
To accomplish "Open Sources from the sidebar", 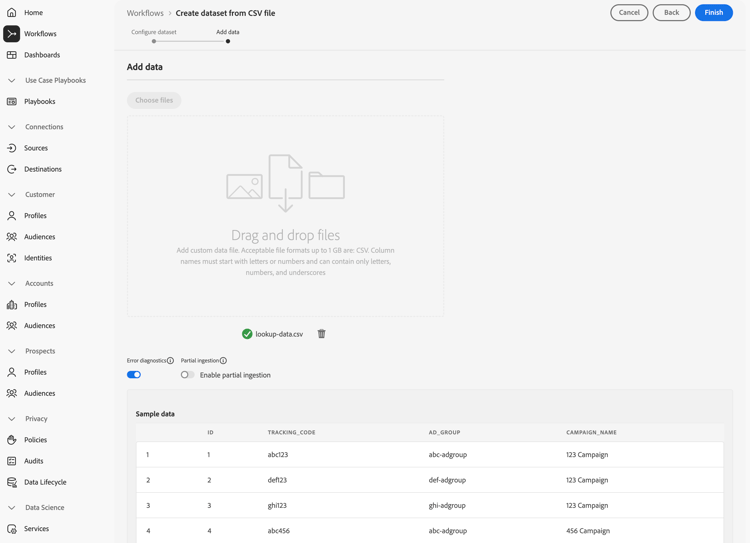I will [x=36, y=148].
